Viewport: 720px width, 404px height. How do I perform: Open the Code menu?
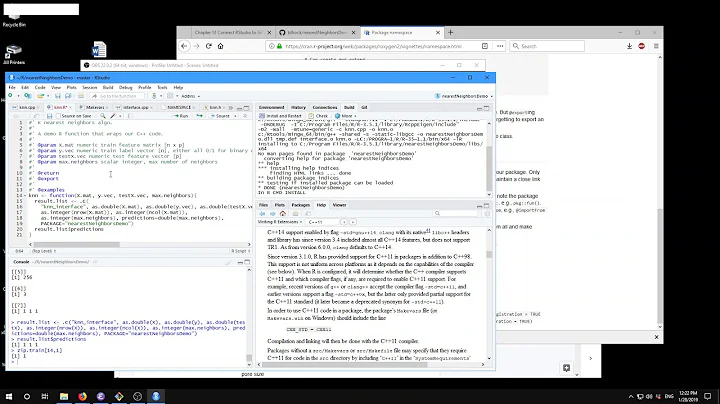[x=40, y=87]
